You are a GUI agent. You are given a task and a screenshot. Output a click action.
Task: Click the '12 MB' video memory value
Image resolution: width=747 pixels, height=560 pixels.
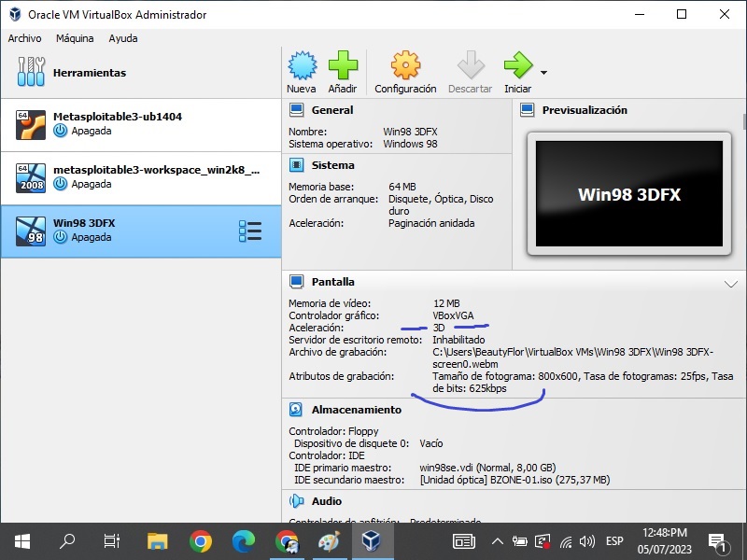click(446, 303)
